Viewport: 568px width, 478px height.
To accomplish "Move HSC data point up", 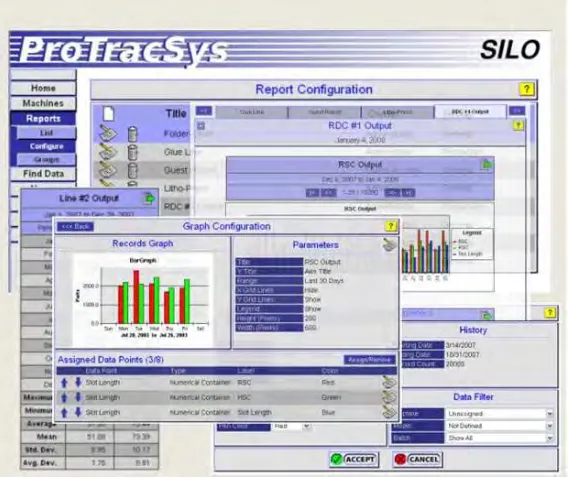I will pyautogui.click(x=64, y=397).
